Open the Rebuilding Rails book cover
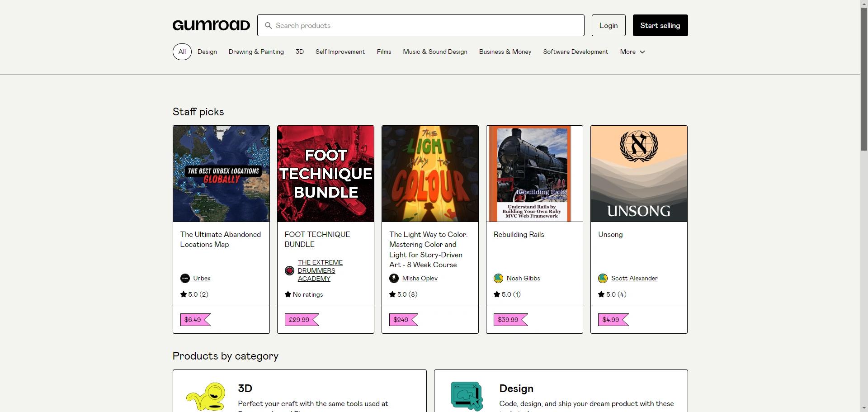868x412 pixels. pos(534,174)
